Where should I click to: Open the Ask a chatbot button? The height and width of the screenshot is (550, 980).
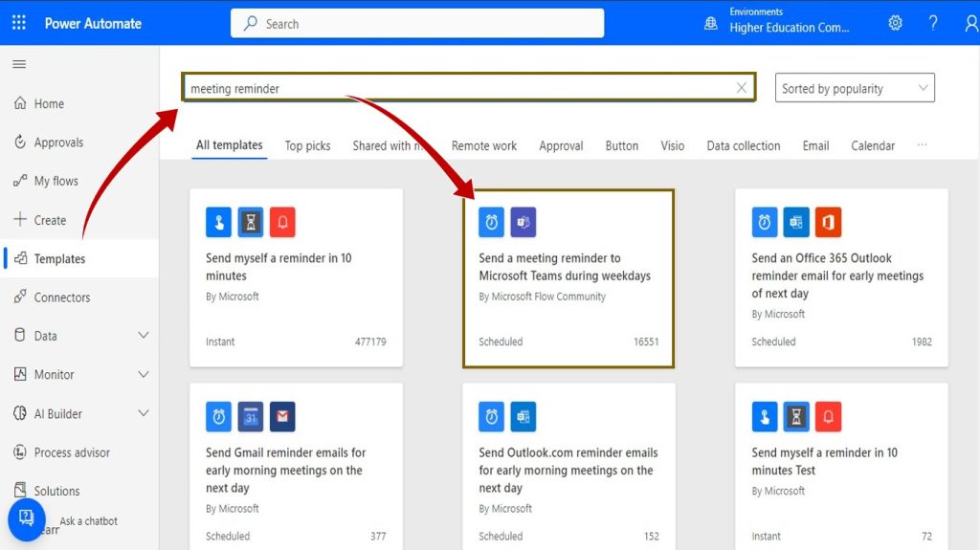pyautogui.click(x=26, y=519)
